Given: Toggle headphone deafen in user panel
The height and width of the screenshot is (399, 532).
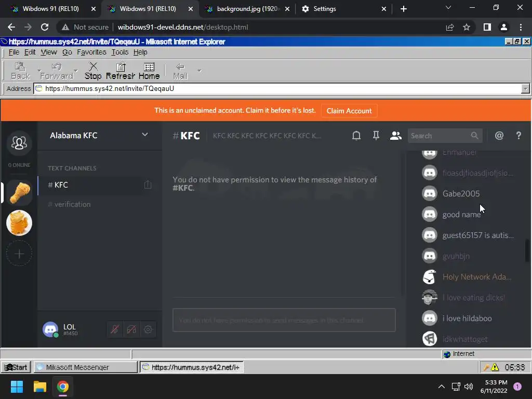Looking at the screenshot, I should pos(131,329).
